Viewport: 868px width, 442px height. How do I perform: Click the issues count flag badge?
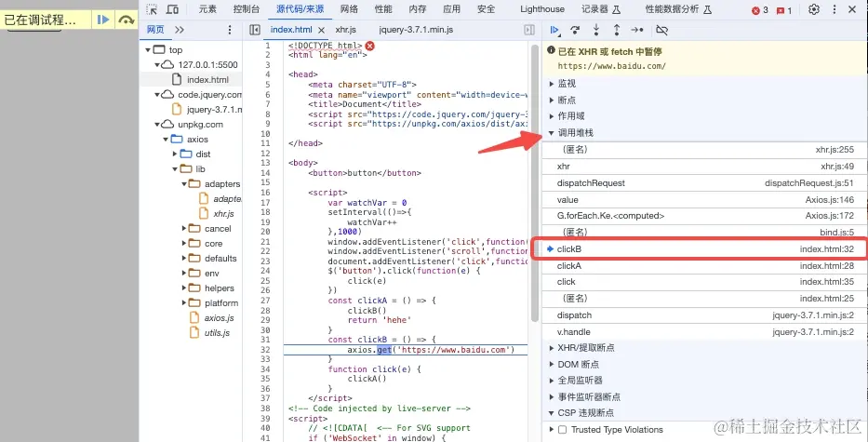(784, 10)
